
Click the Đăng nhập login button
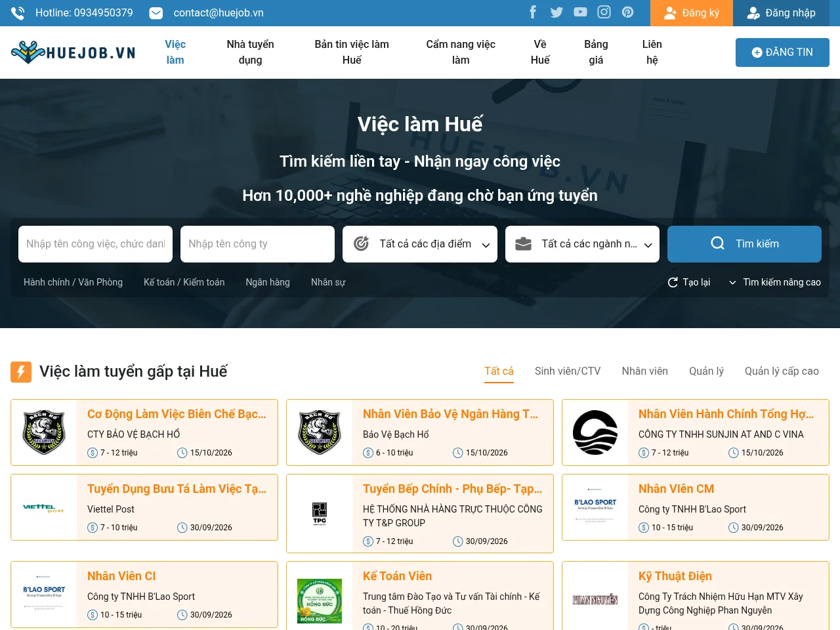pyautogui.click(x=782, y=13)
